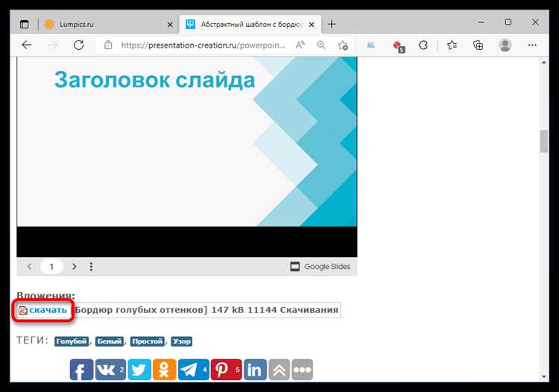
Task: Go to the next slide arrow
Action: [74, 267]
